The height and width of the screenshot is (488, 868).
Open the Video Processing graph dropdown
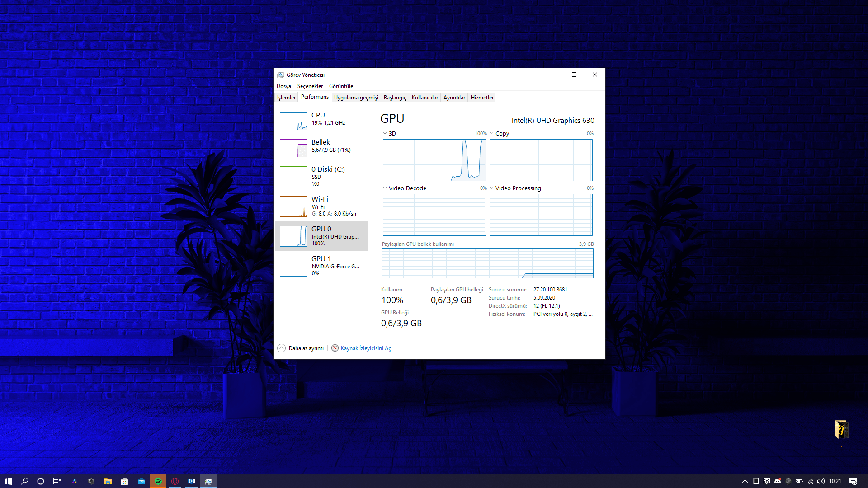point(492,188)
